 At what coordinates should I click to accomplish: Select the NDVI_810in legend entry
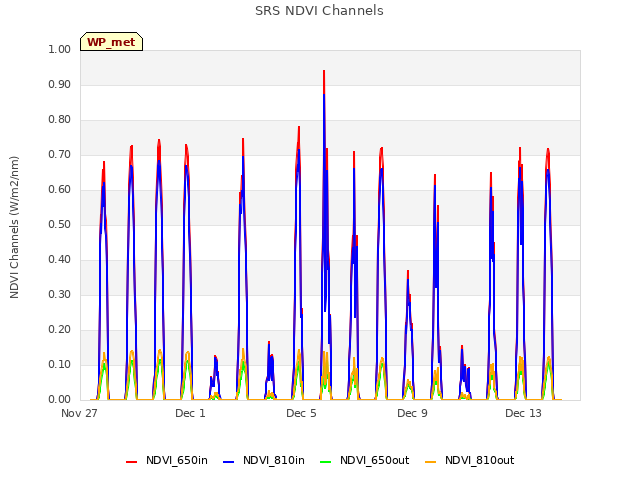(x=264, y=460)
